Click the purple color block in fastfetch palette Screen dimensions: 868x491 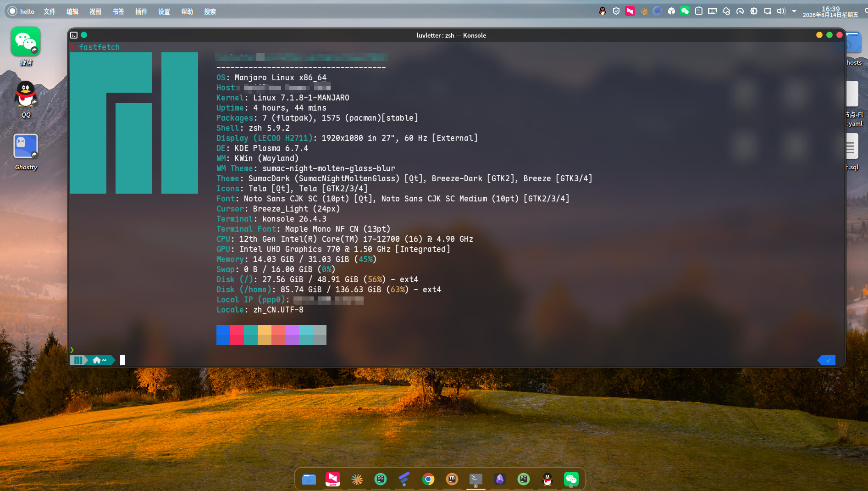pyautogui.click(x=292, y=335)
